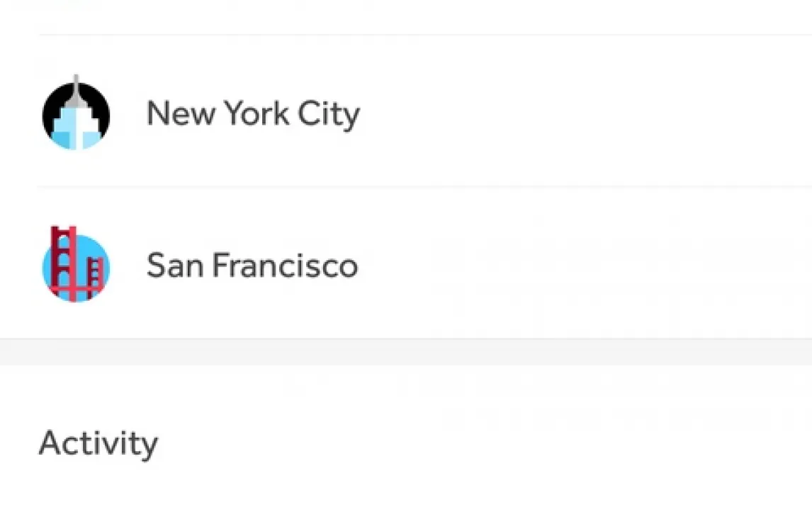Select the New York City label
Viewport: 812px width, 507px height.
pos(253,114)
